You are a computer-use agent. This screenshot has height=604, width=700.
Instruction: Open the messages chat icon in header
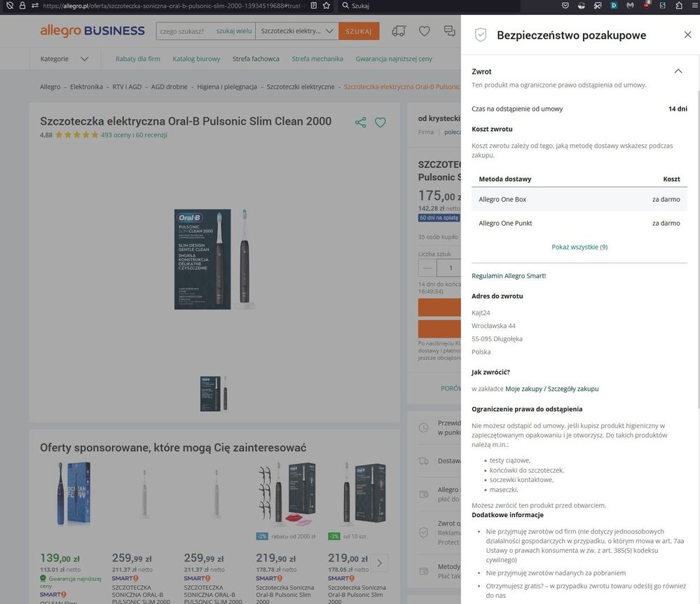point(450,31)
